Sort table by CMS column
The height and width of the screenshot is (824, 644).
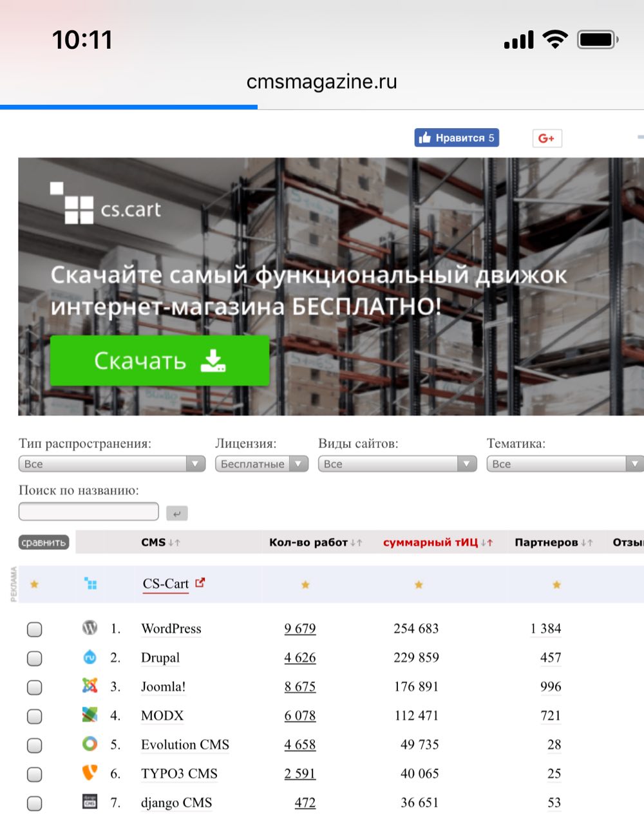click(x=160, y=543)
